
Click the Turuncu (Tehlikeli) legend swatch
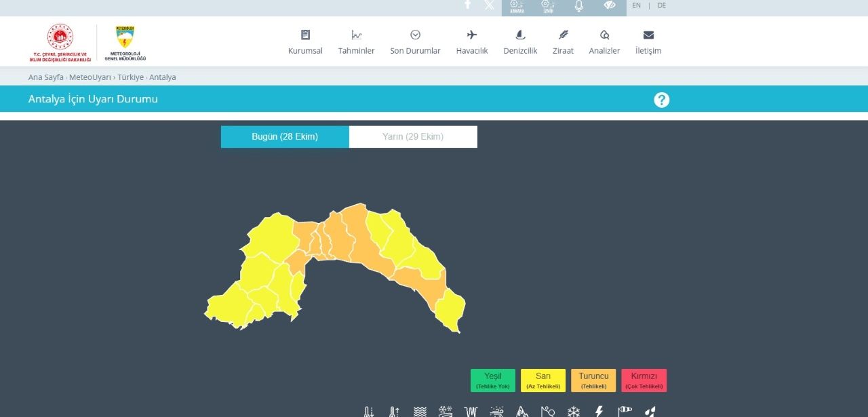[593, 380]
